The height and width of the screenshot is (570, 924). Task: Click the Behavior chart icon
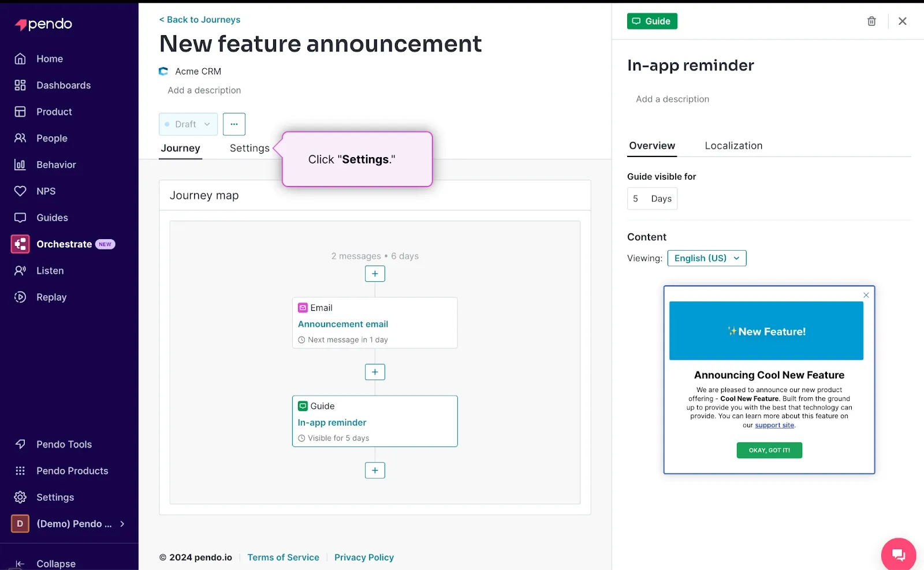(x=20, y=165)
